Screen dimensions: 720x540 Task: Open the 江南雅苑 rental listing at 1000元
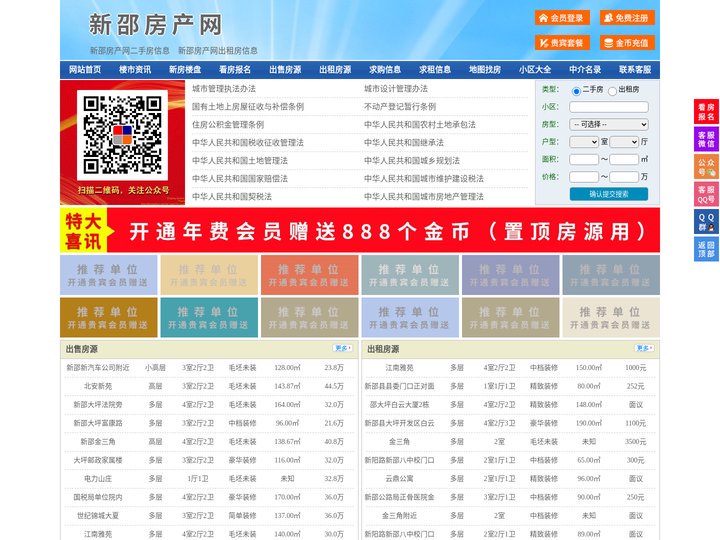pos(399,368)
